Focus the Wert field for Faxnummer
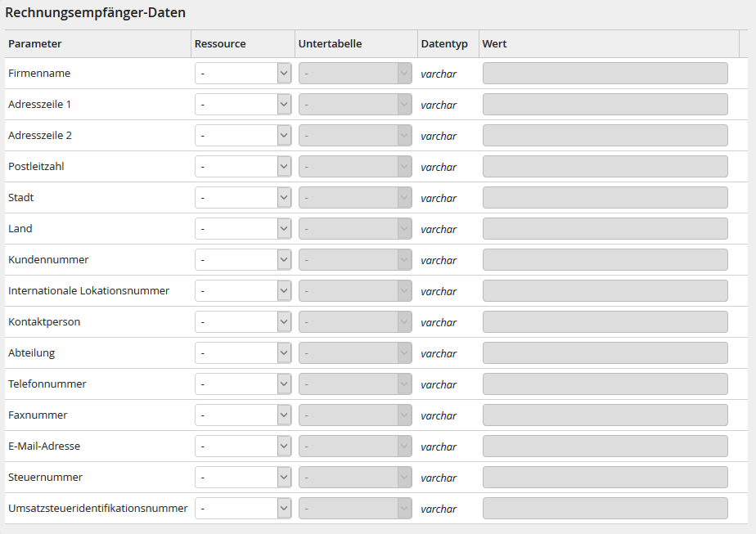756x534 pixels. point(605,415)
